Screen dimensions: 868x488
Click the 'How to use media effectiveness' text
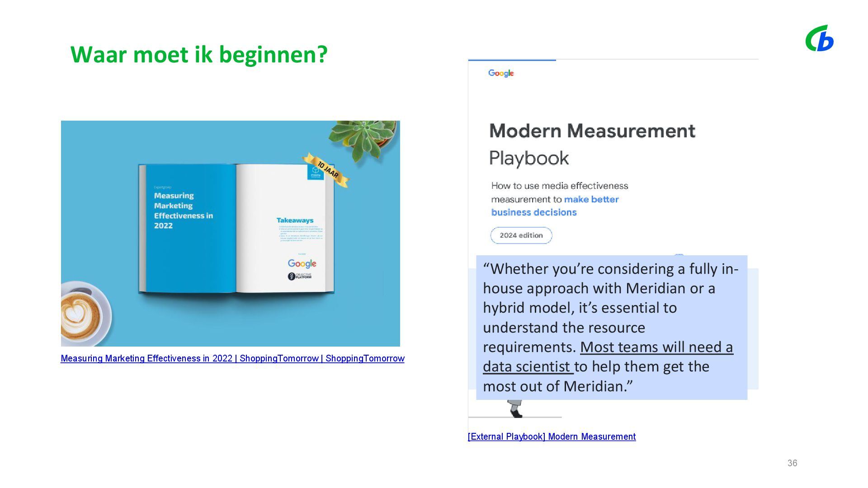(560, 186)
